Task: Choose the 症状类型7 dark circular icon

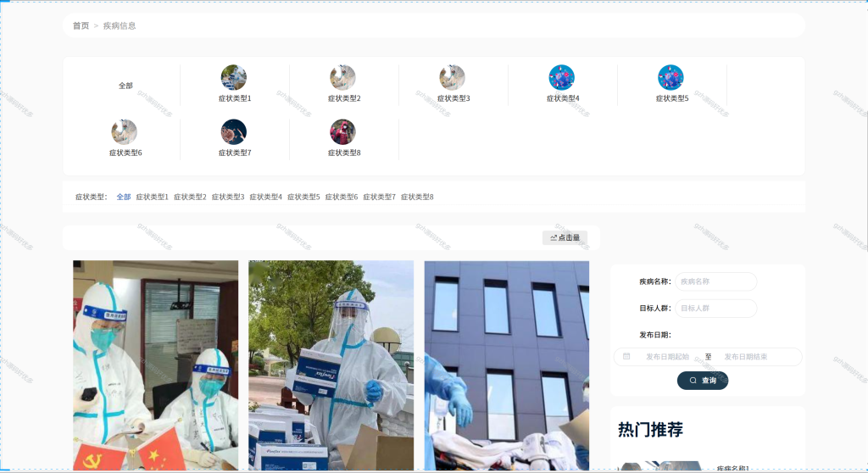Action: click(234, 132)
